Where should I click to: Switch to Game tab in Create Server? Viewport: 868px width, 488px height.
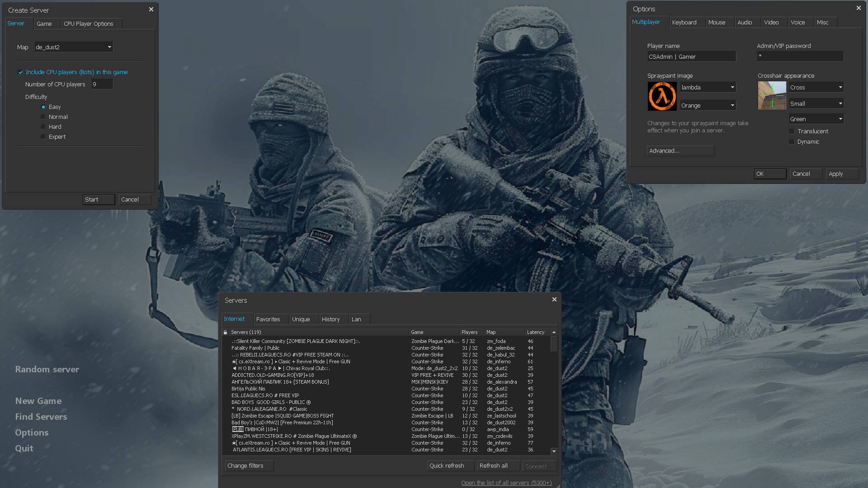pos(47,24)
